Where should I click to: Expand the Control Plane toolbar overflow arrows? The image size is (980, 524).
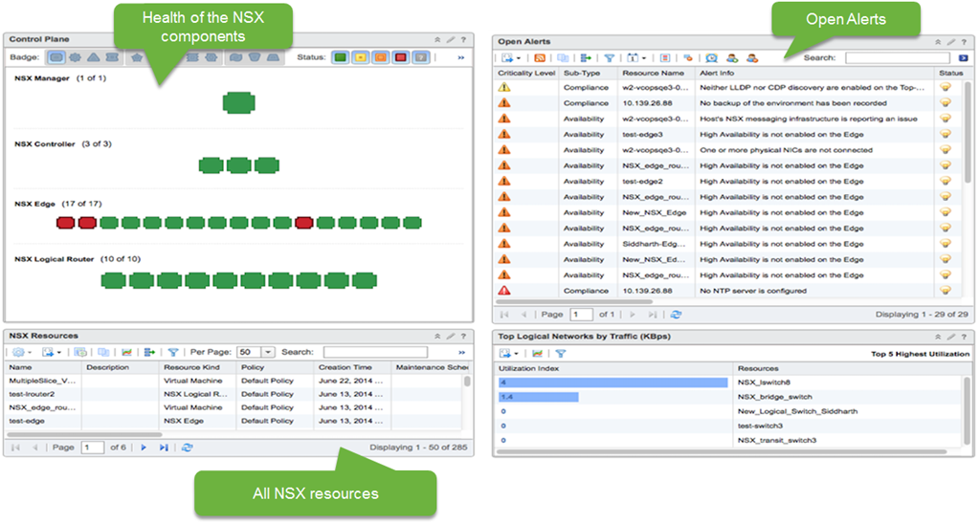tap(460, 57)
